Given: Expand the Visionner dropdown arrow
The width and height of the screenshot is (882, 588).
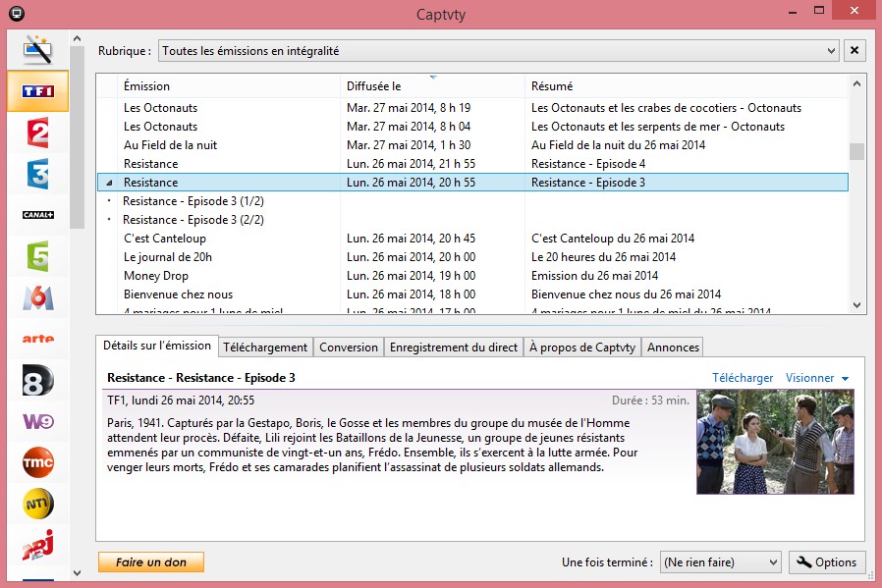Looking at the screenshot, I should (845, 379).
